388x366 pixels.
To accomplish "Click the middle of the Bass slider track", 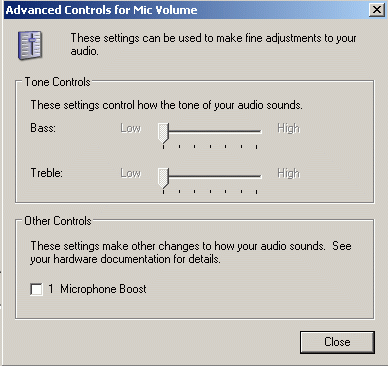I will pyautogui.click(x=210, y=132).
